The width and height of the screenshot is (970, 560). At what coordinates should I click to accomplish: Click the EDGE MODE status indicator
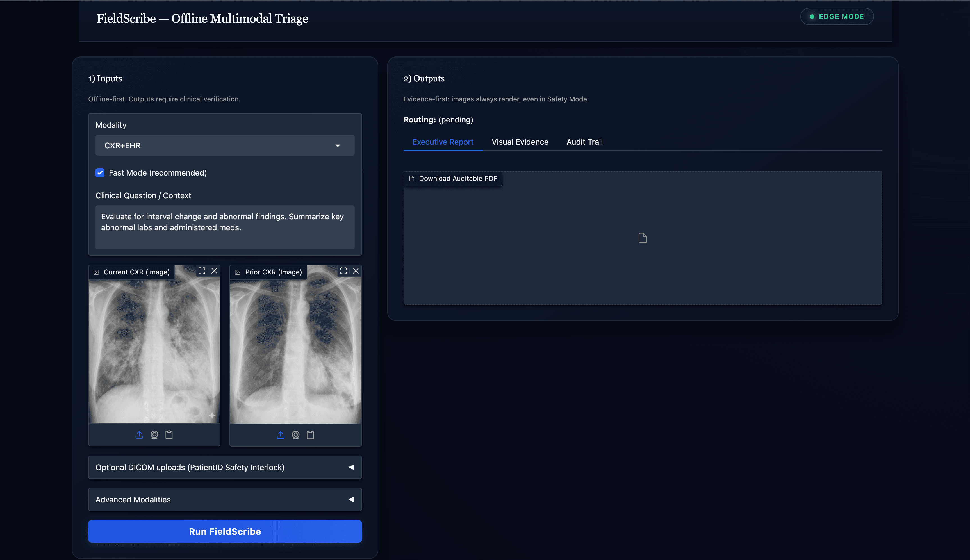point(836,16)
